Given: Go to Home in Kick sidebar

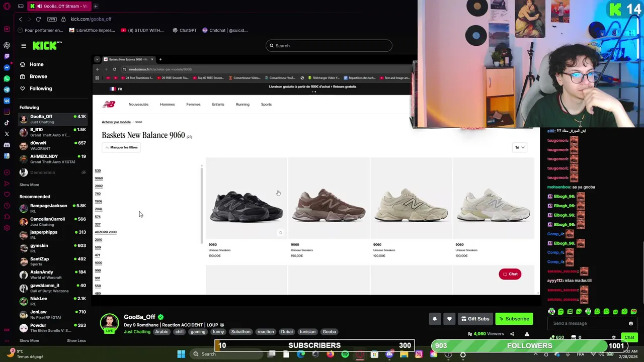Looking at the screenshot, I should point(36,64).
